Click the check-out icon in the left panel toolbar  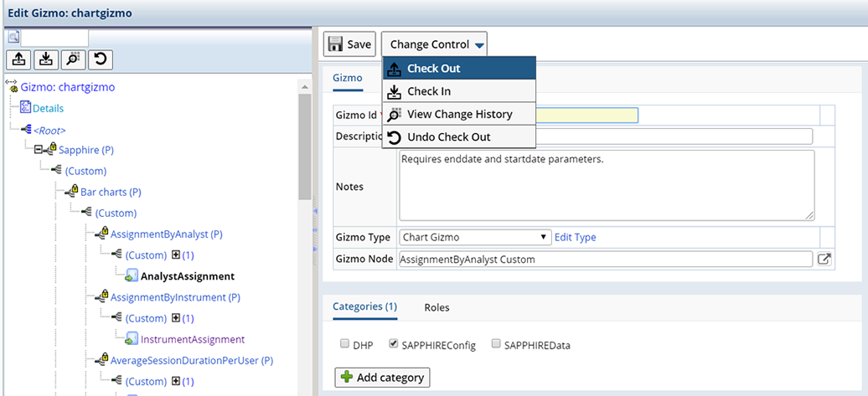(x=18, y=59)
